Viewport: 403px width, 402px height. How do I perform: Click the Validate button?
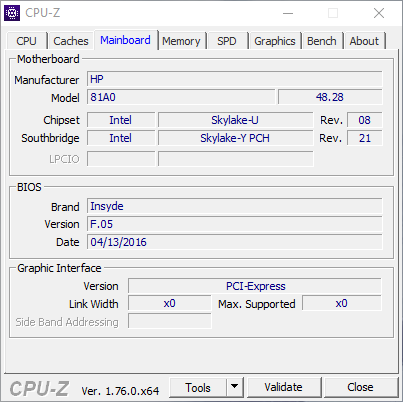click(x=283, y=387)
